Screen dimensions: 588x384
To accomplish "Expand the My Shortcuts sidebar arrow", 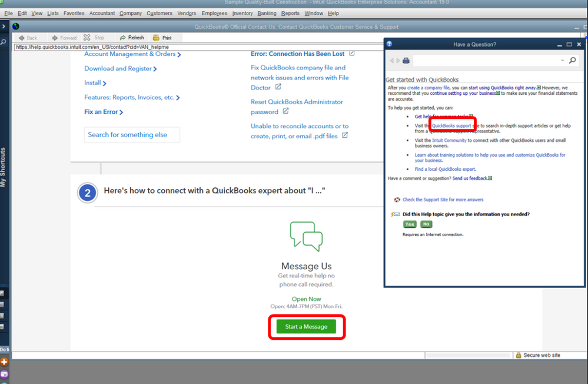I will pyautogui.click(x=4, y=27).
